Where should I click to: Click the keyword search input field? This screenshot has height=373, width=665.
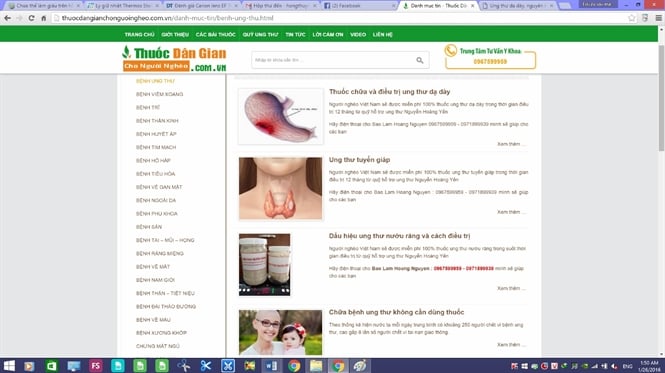click(333, 60)
